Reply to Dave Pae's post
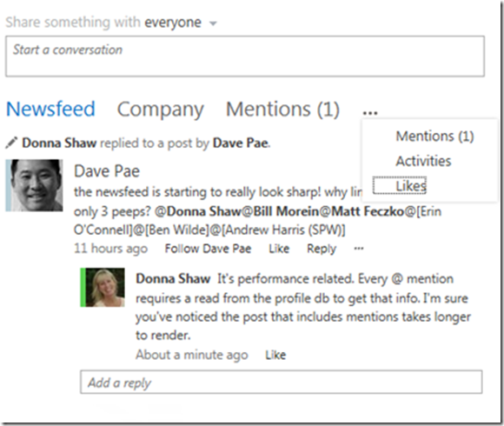 coord(322,249)
